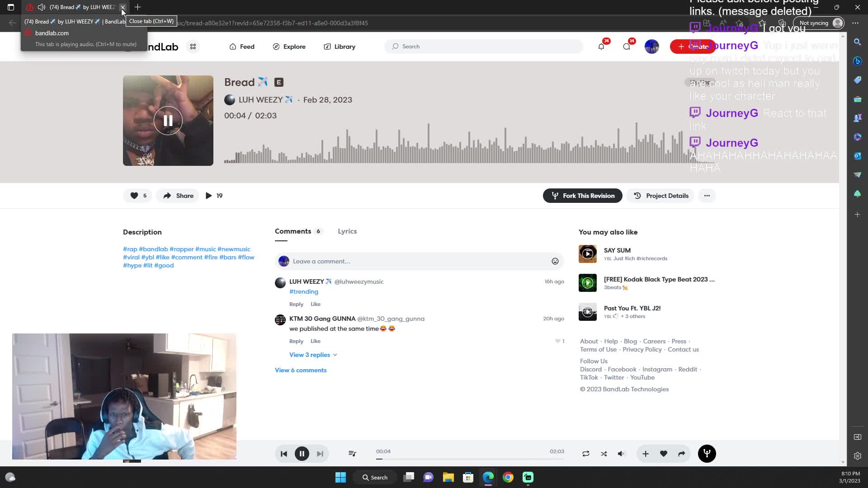The image size is (868, 488).
Task: Share track from bottom player arrow
Action: click(682, 454)
